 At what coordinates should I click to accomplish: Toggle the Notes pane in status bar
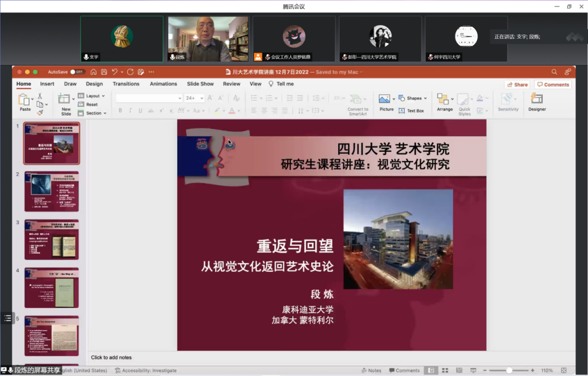(371, 370)
